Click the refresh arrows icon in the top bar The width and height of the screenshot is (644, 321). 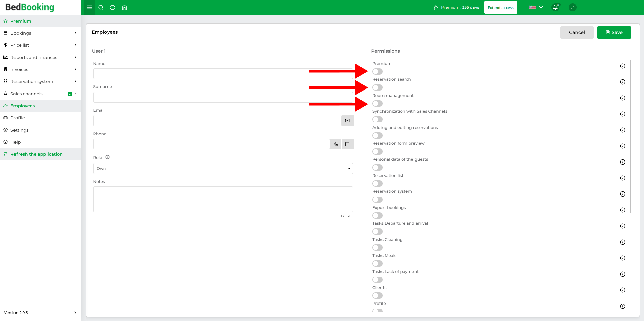click(x=113, y=7)
